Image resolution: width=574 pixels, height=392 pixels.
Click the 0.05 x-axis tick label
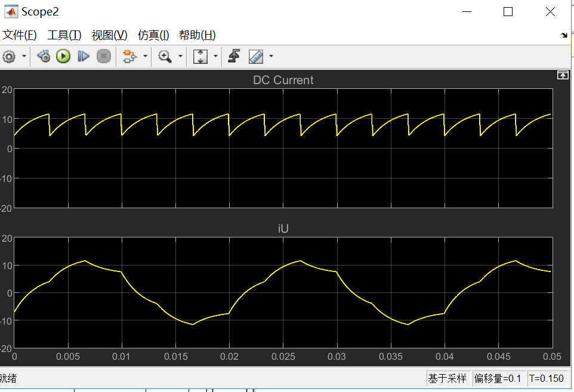[x=552, y=356]
